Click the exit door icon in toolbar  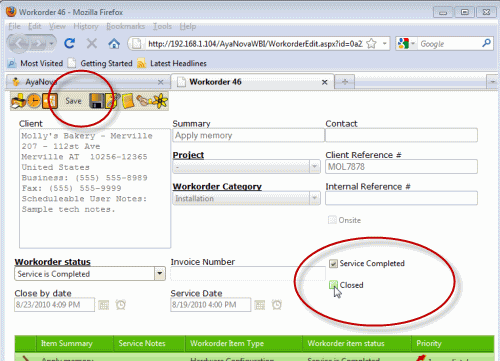(x=50, y=101)
